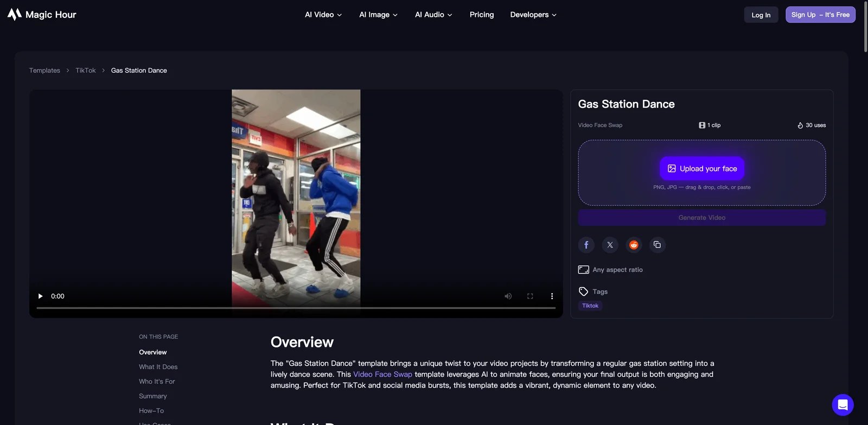The width and height of the screenshot is (868, 425).
Task: Open the chat support bubble
Action: pyautogui.click(x=843, y=405)
